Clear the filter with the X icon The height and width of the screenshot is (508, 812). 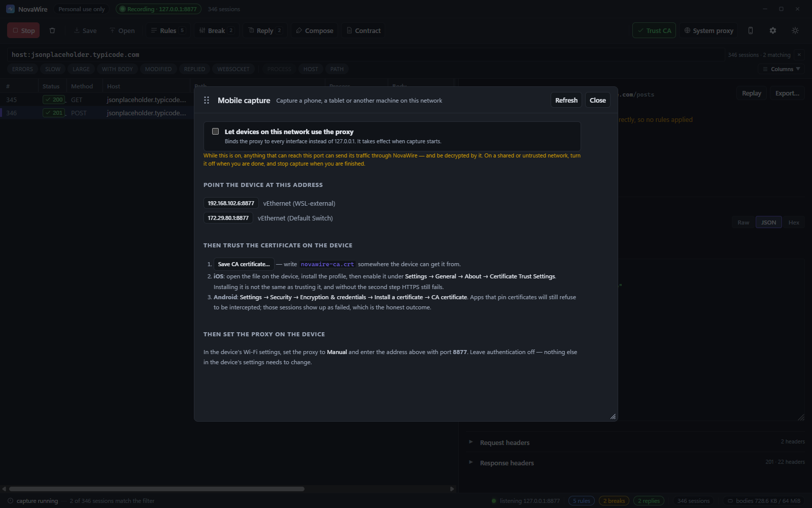click(x=799, y=55)
